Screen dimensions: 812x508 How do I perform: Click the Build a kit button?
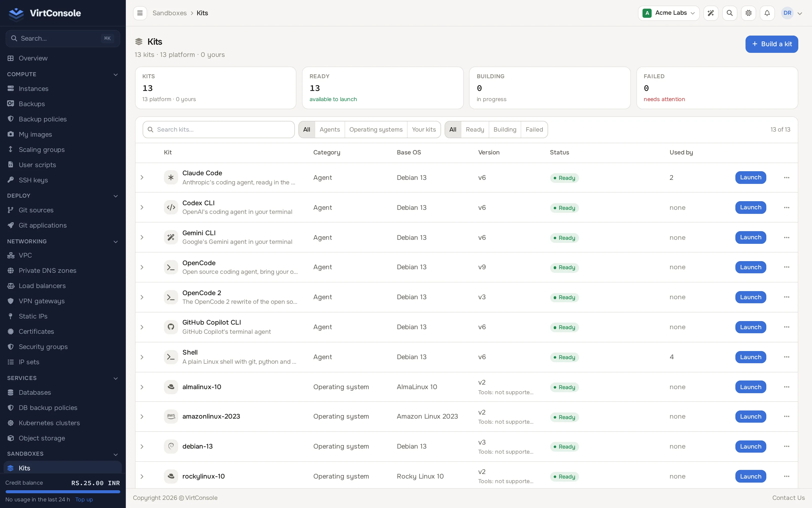772,44
